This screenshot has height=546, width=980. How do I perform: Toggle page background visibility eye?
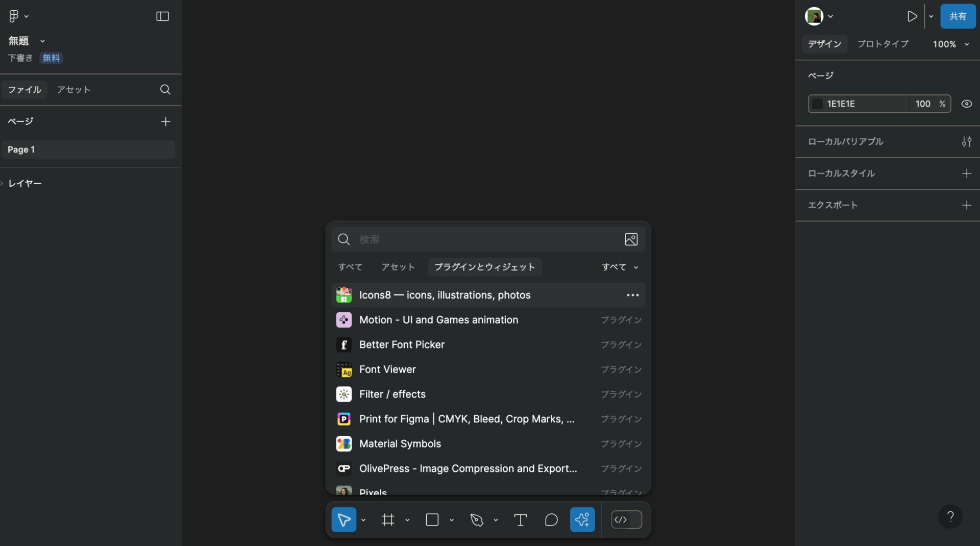[966, 104]
